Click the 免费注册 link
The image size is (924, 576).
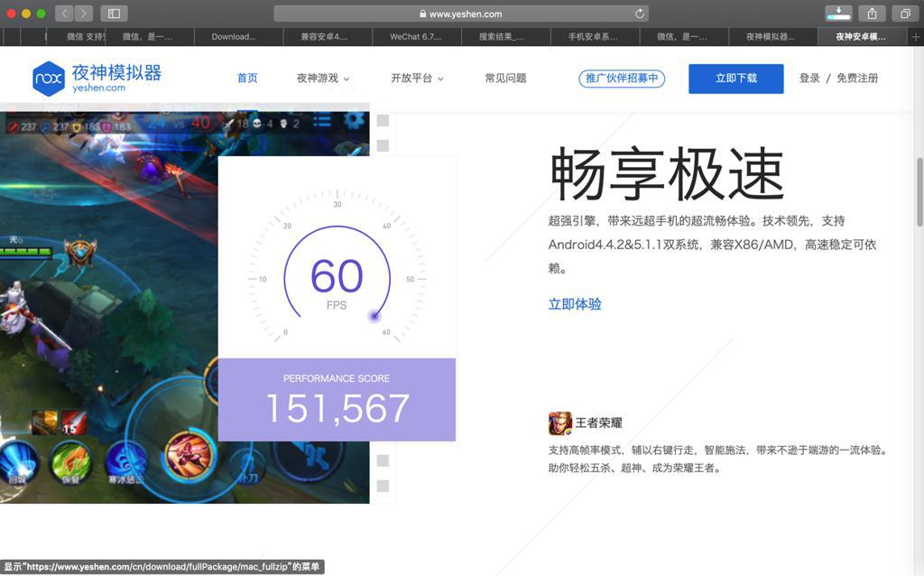[857, 78]
